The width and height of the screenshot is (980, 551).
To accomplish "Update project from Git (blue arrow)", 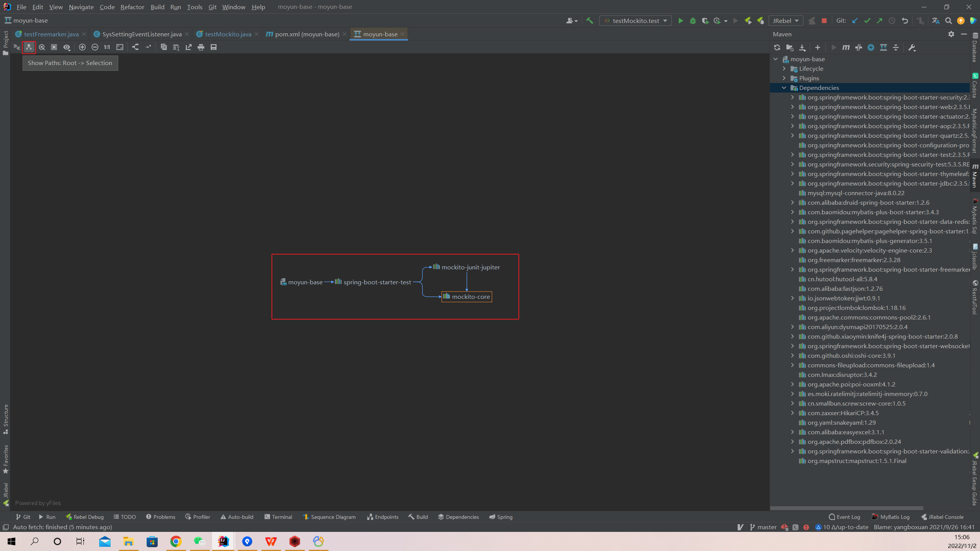I will point(855,21).
